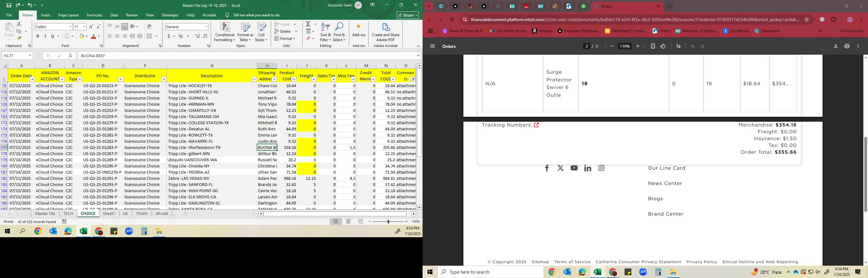Click the PDF print icon
Viewport: 868px width, 278px height.
tap(847, 46)
